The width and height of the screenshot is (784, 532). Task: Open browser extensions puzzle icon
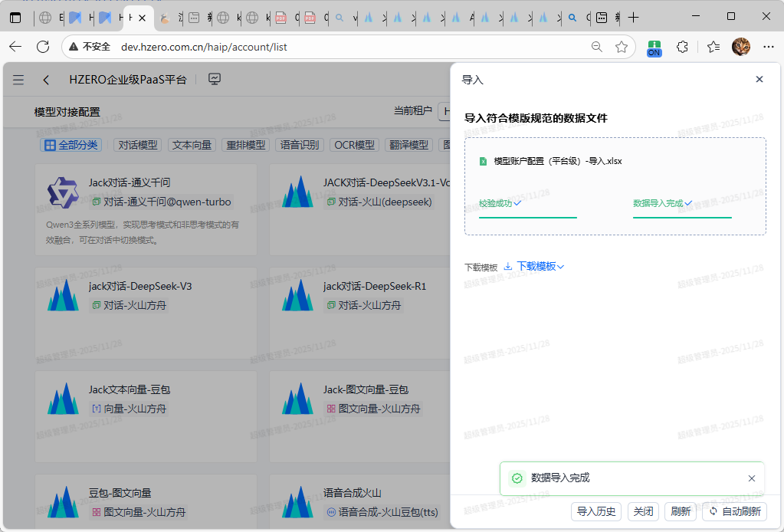tap(682, 47)
